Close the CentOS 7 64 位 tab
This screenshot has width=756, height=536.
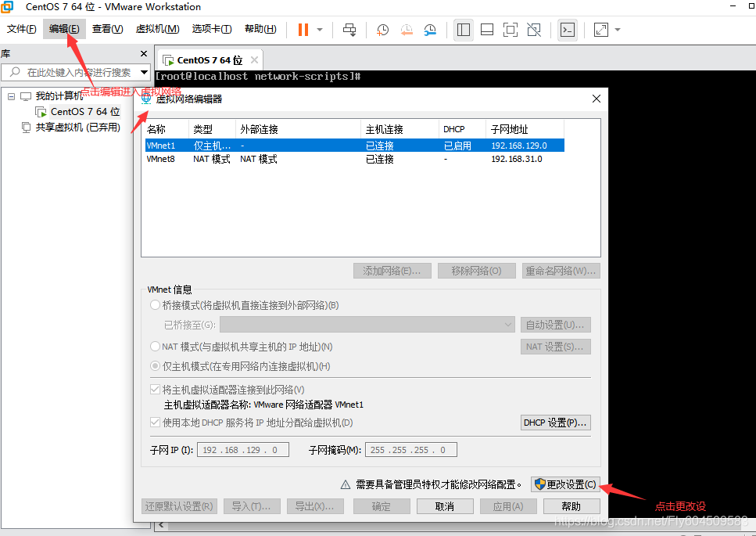(254, 59)
